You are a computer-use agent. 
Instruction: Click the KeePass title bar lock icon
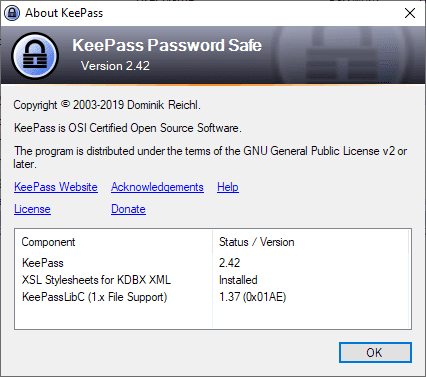tap(12, 13)
